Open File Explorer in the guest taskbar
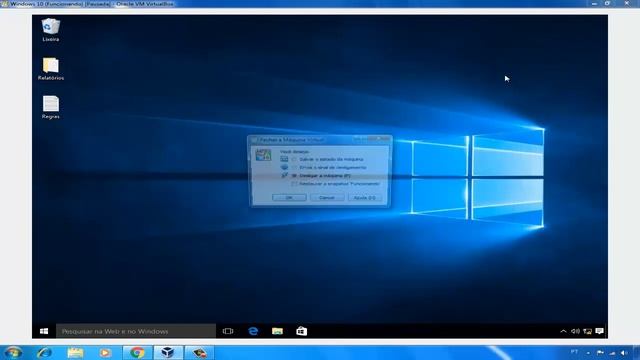640x360 pixels. point(277,331)
